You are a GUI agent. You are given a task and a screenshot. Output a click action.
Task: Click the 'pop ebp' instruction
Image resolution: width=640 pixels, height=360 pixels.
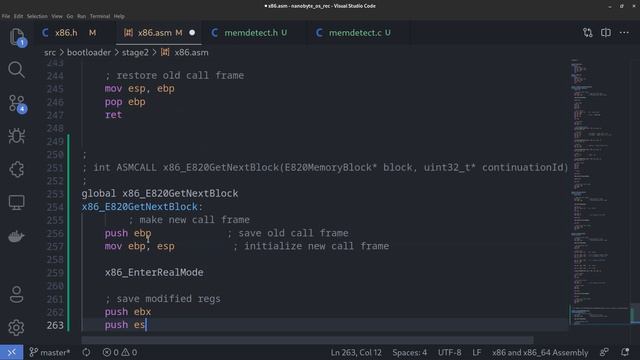coord(125,102)
